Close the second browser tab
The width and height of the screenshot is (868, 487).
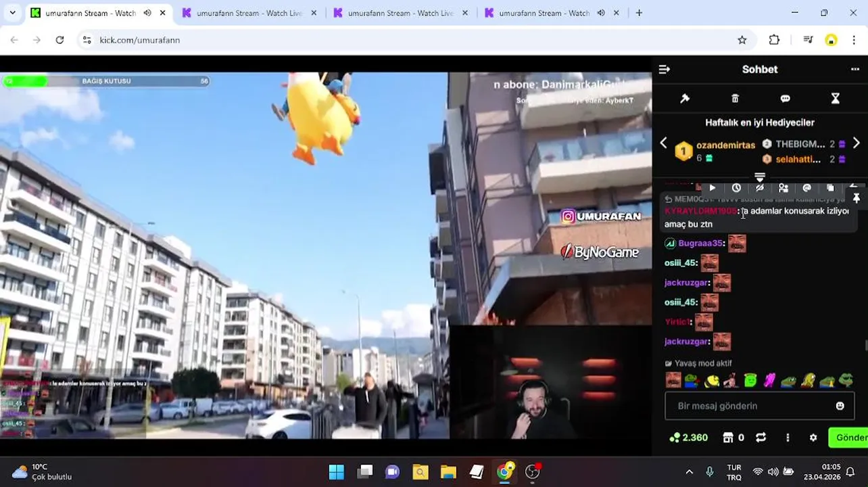pyautogui.click(x=314, y=13)
